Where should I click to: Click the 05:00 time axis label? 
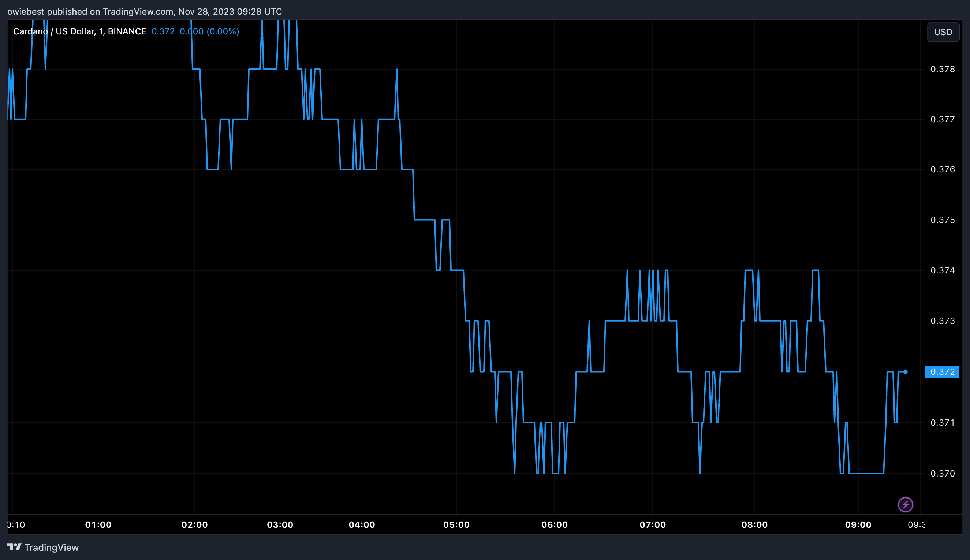point(456,524)
